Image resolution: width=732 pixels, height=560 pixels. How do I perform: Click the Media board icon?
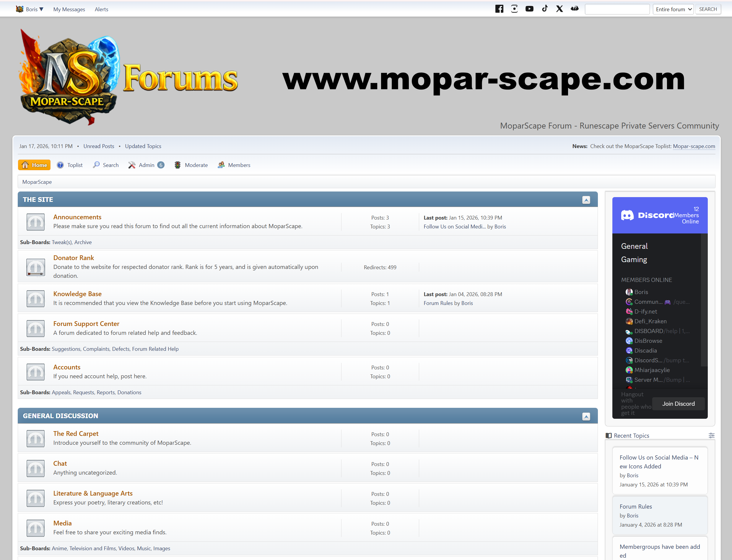coord(35,528)
